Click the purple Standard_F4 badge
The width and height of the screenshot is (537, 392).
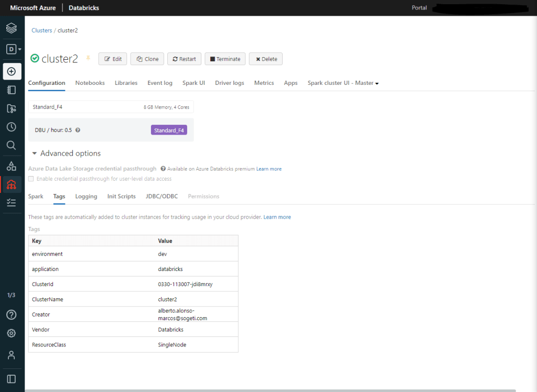click(x=169, y=130)
